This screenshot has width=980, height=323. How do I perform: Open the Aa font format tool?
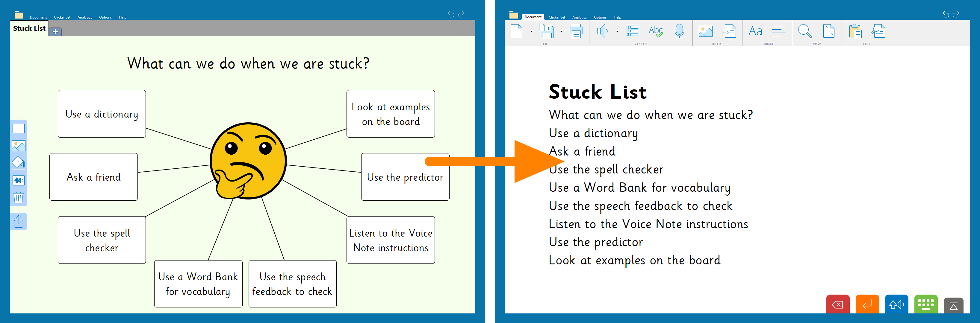pyautogui.click(x=755, y=31)
